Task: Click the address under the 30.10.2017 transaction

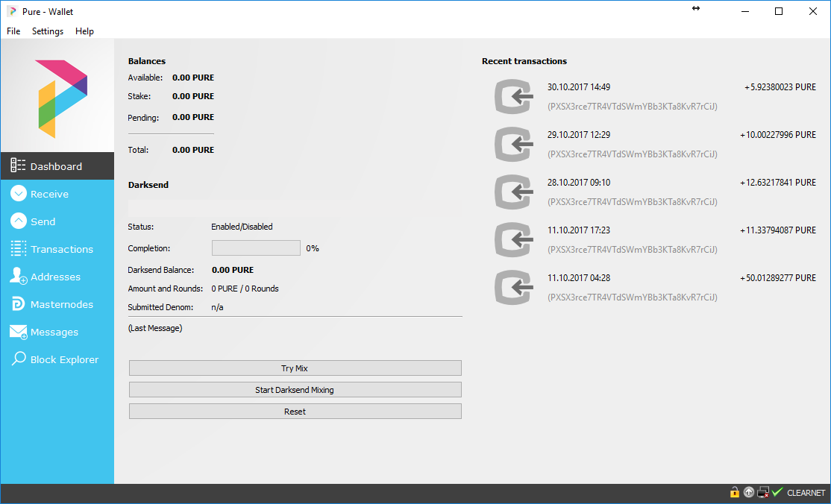Action: [633, 107]
